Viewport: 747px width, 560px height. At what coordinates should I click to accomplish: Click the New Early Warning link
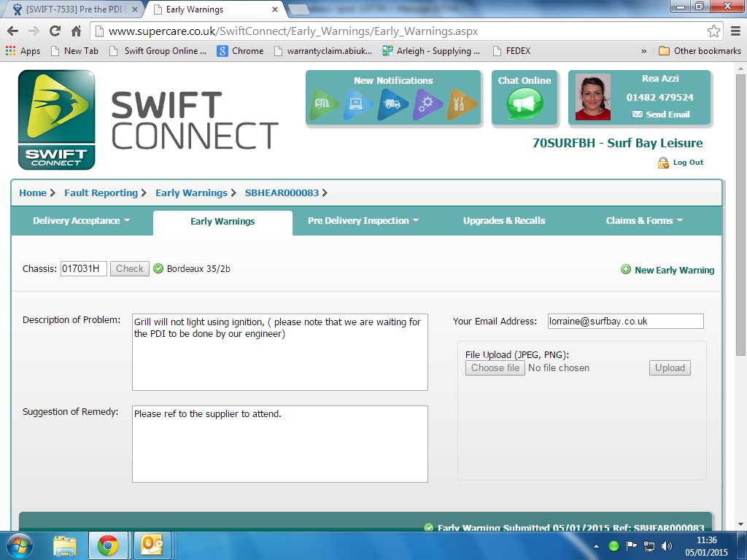click(674, 270)
